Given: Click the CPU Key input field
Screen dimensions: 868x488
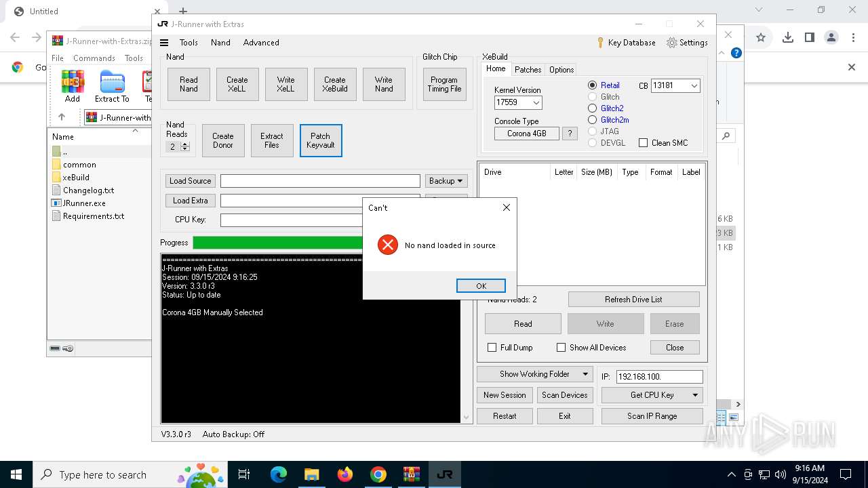Looking at the screenshot, I should [x=292, y=220].
